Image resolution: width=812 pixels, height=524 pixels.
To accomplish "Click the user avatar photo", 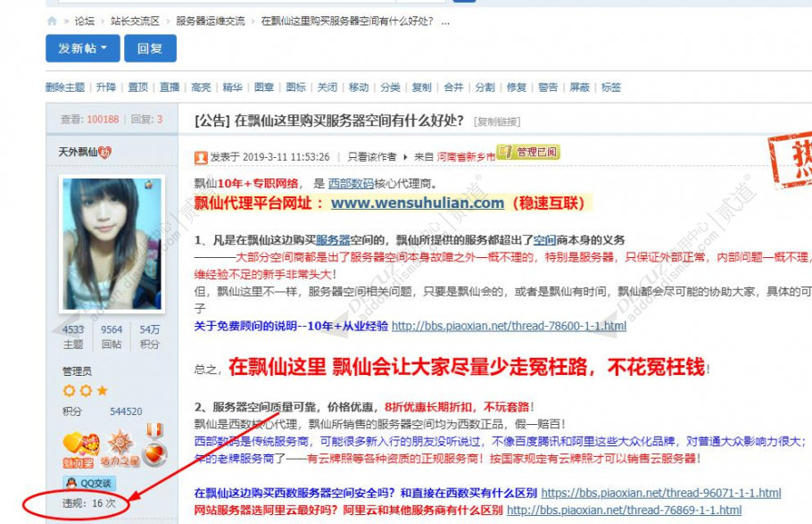I will tap(112, 244).
